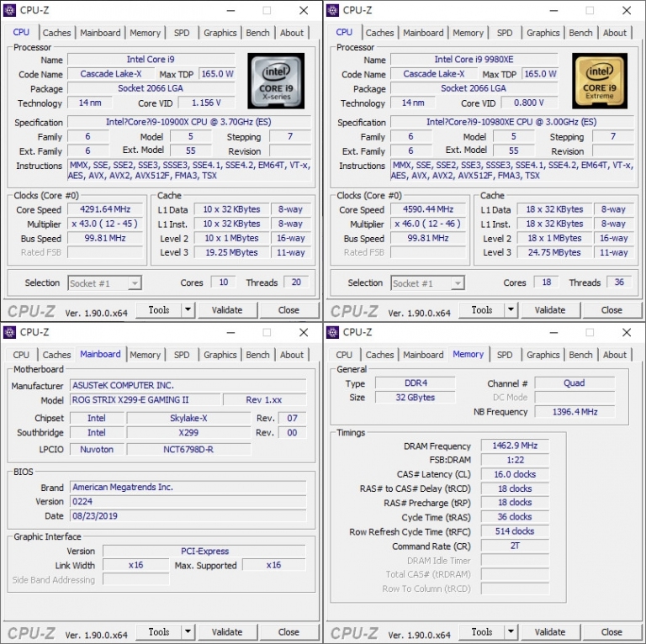Click Channel # value Quad
The height and width of the screenshot is (644, 646).
pyautogui.click(x=575, y=383)
